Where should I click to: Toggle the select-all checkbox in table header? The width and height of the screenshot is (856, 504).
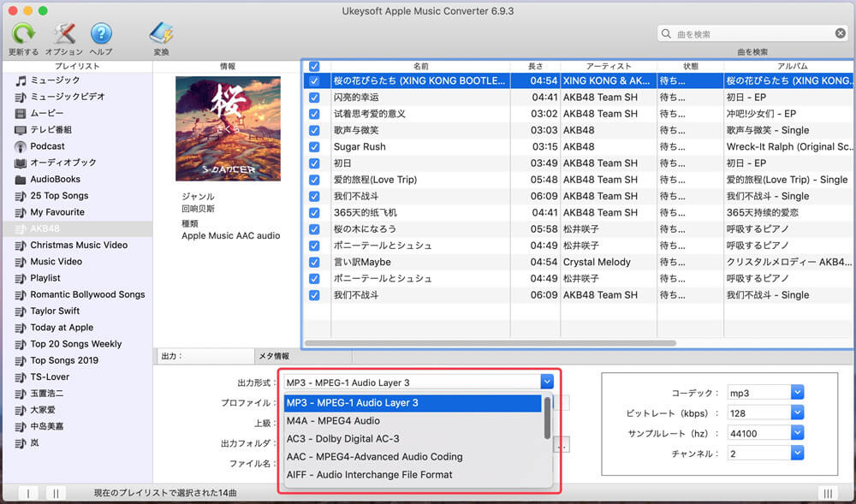click(x=314, y=66)
